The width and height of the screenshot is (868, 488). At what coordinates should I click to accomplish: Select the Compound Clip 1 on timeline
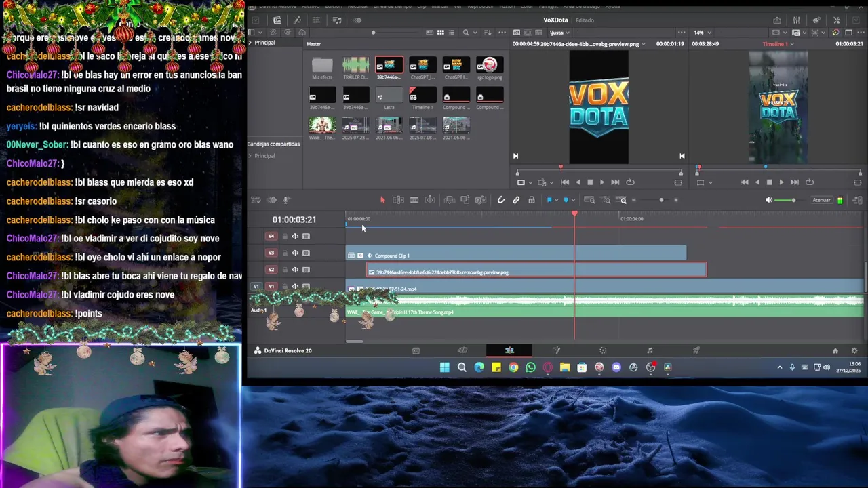516,253
